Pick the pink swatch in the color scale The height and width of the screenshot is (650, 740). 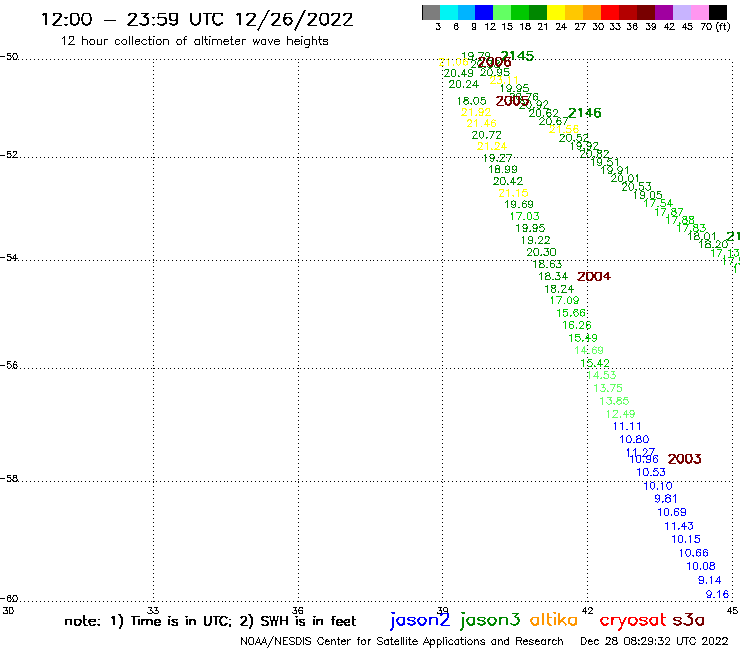pyautogui.click(x=699, y=12)
